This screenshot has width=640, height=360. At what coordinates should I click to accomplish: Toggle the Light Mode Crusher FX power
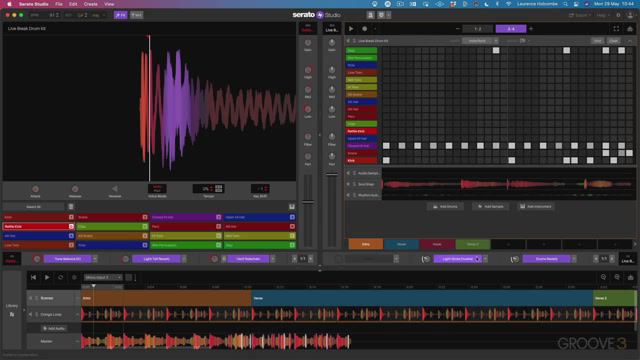426,259
